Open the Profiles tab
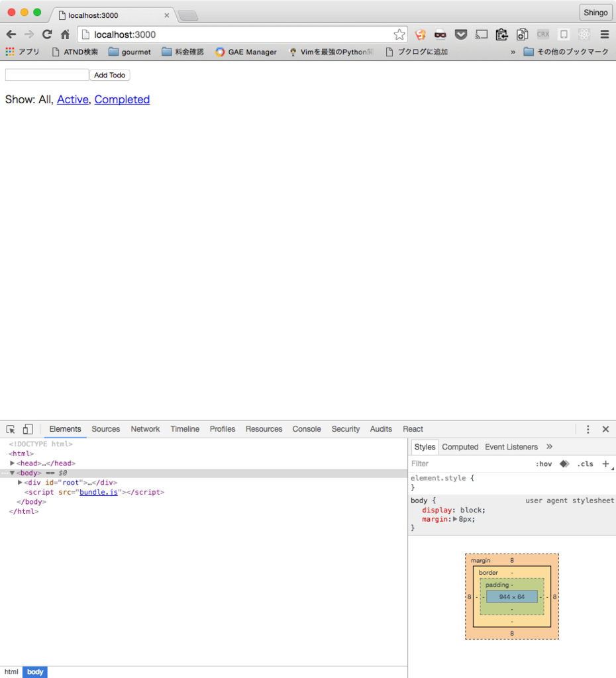616x678 pixels. point(223,429)
